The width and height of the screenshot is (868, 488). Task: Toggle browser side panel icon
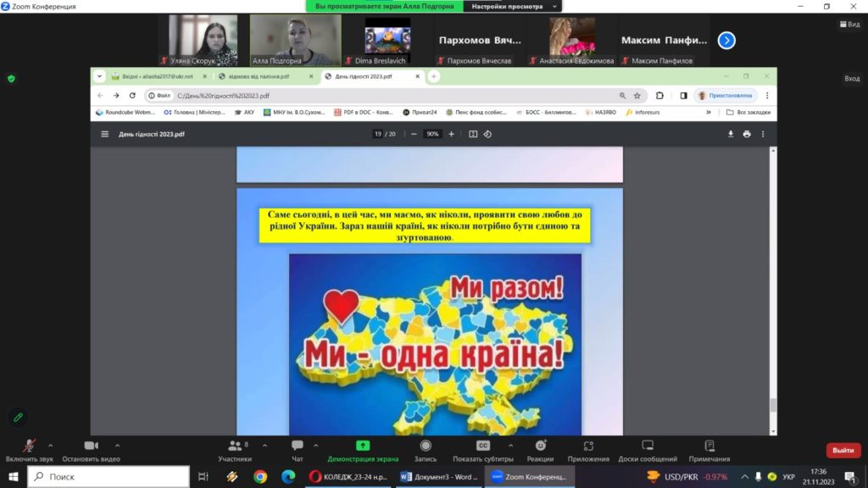[684, 95]
